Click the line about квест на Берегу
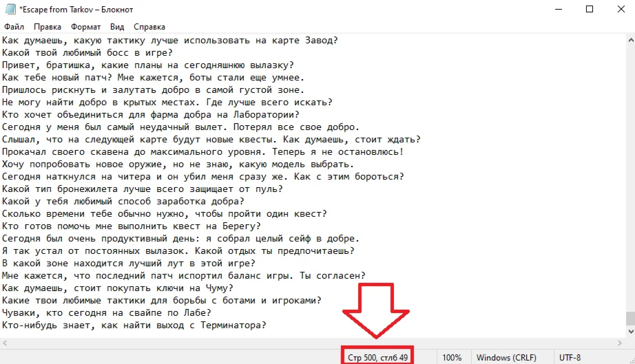635x364 pixels. click(x=132, y=226)
